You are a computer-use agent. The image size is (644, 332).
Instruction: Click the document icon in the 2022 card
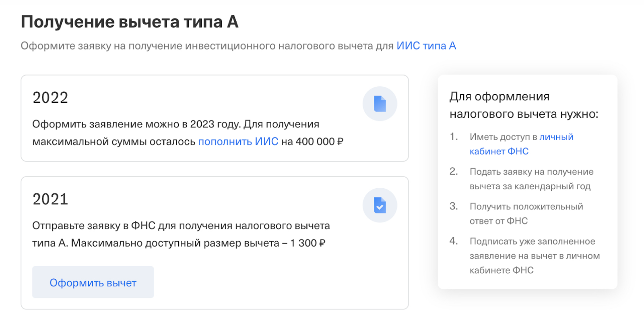[x=380, y=104]
